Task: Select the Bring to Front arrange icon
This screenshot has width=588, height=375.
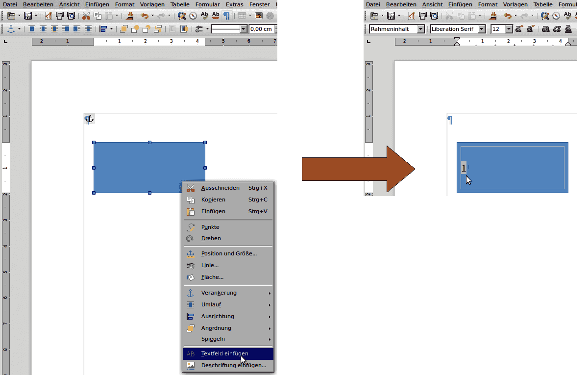Action: pos(124,29)
